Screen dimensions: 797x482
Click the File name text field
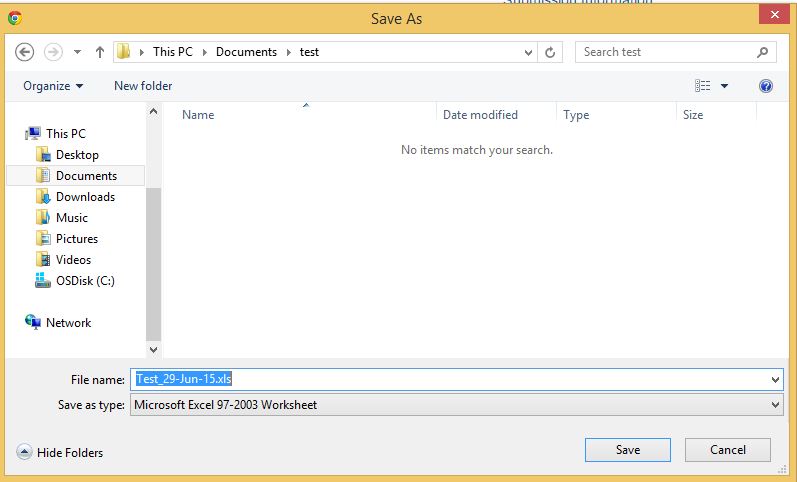(450, 380)
